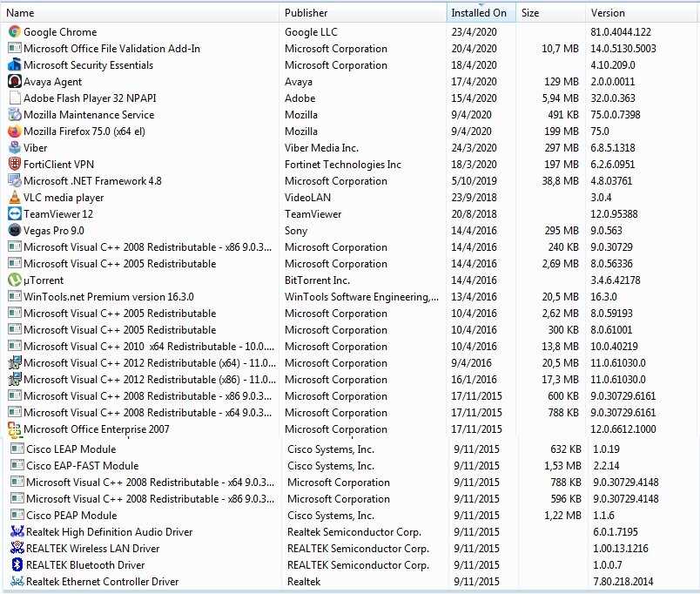This screenshot has height=594, width=700.
Task: Select the Microsoft .NET Framework 4.8 name
Action: (92, 181)
